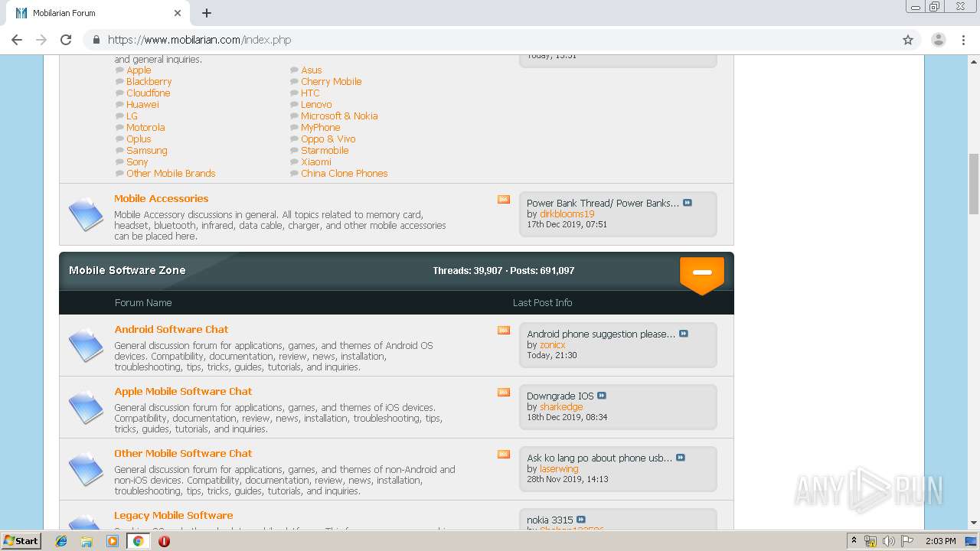Open RSS feed for Apple Mobile Software Chat
This screenshot has width=980, height=551.
tap(504, 393)
